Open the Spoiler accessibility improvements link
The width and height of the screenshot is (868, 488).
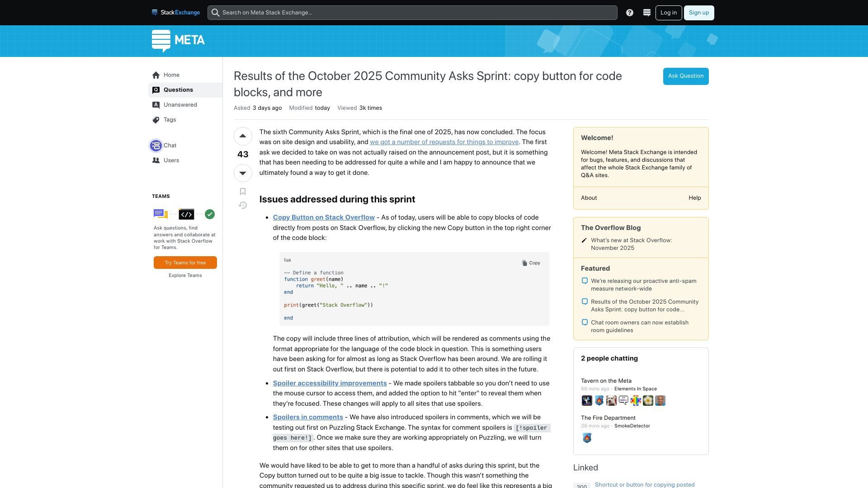[x=330, y=383]
